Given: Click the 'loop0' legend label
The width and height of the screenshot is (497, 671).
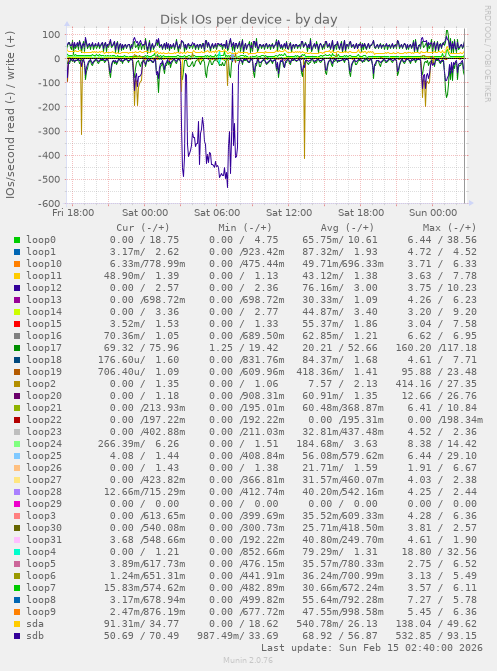Looking at the screenshot, I should (x=41, y=240).
